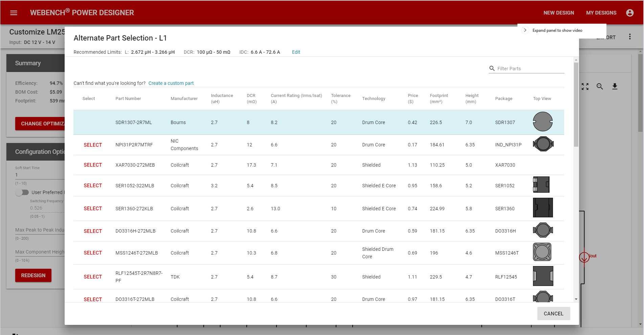Click the Edit recommended limits link
The width and height of the screenshot is (644, 335).
coord(296,52)
